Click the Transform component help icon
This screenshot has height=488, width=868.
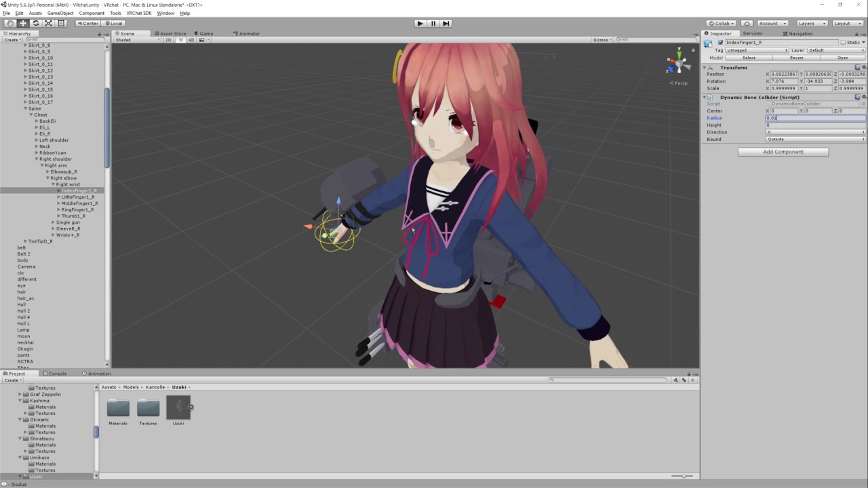[x=857, y=68]
